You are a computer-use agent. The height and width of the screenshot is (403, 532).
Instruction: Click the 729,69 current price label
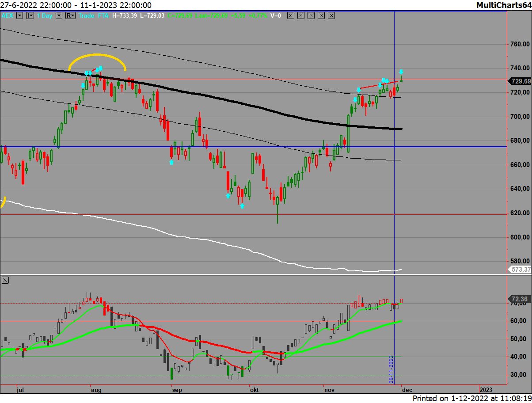pos(520,81)
